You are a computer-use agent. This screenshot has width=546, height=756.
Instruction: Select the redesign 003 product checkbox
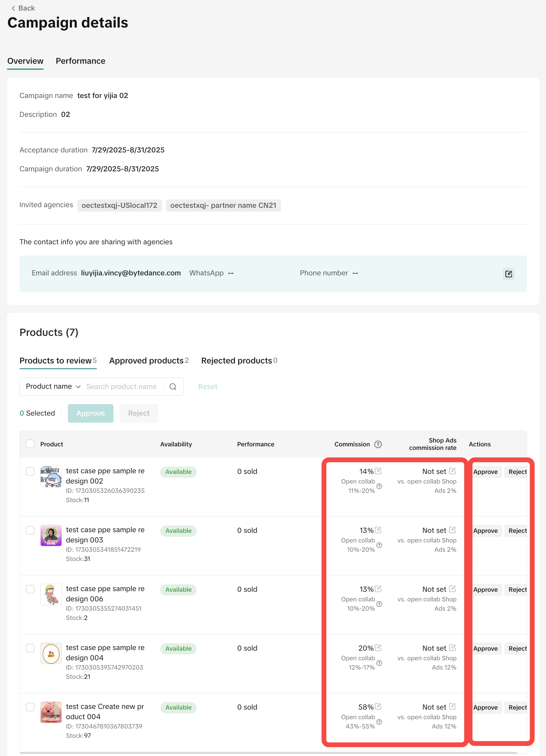click(x=30, y=530)
